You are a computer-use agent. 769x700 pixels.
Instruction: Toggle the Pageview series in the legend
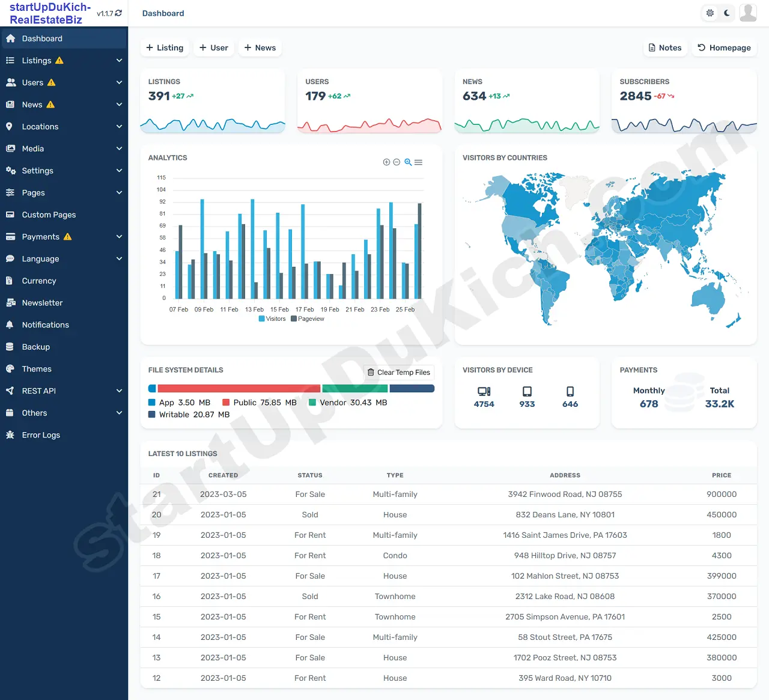tap(307, 319)
